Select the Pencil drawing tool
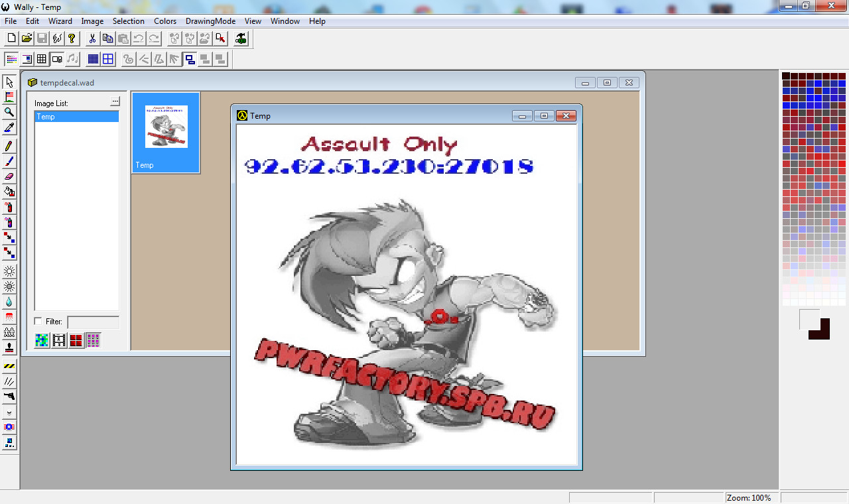The width and height of the screenshot is (849, 504). point(9,146)
